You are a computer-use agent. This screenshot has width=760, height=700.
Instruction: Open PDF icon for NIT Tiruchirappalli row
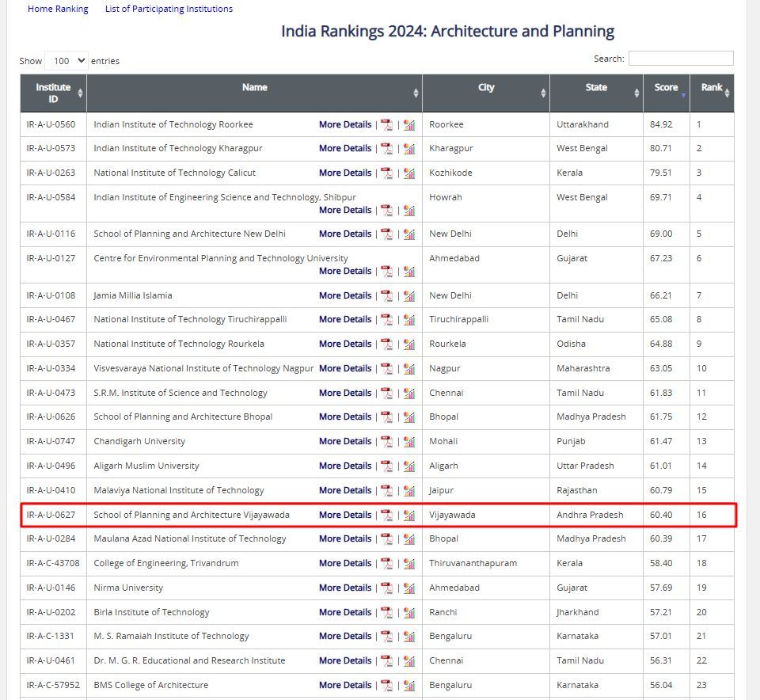(x=387, y=319)
